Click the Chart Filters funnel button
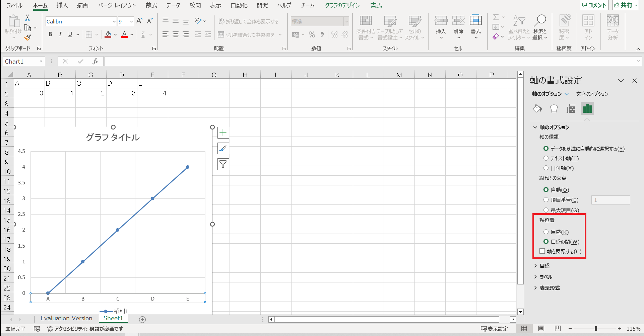644x336 pixels. tap(223, 164)
